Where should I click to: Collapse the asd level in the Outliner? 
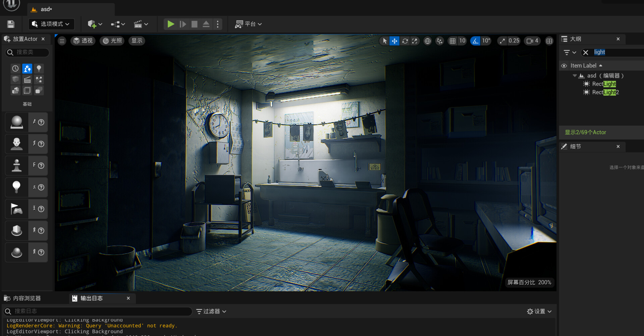(x=574, y=76)
